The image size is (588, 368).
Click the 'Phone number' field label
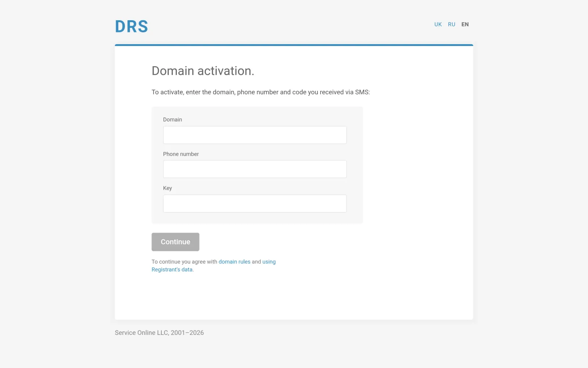click(x=181, y=154)
